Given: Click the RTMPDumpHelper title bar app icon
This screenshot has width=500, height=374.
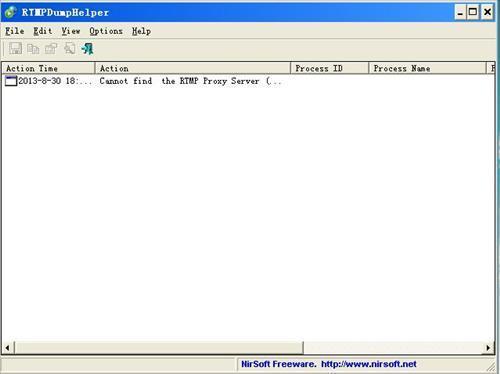Looking at the screenshot, I should 11,12.
